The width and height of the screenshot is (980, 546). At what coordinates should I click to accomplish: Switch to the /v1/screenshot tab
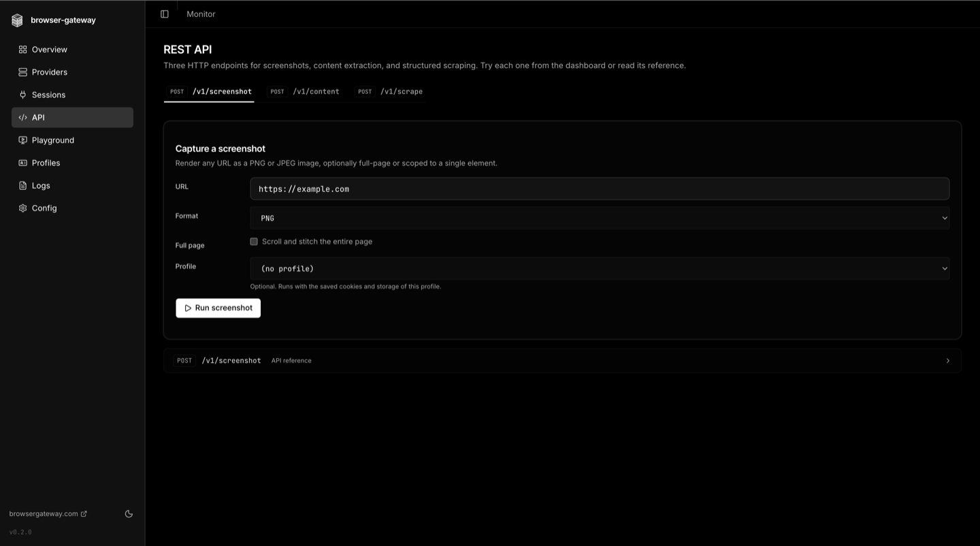[x=209, y=91]
